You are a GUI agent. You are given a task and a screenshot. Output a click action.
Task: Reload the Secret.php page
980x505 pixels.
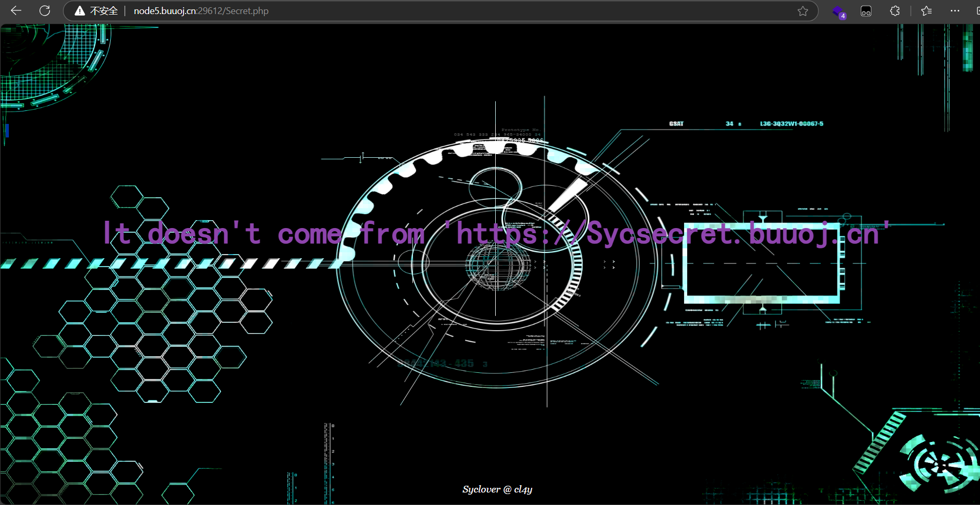[x=45, y=11]
